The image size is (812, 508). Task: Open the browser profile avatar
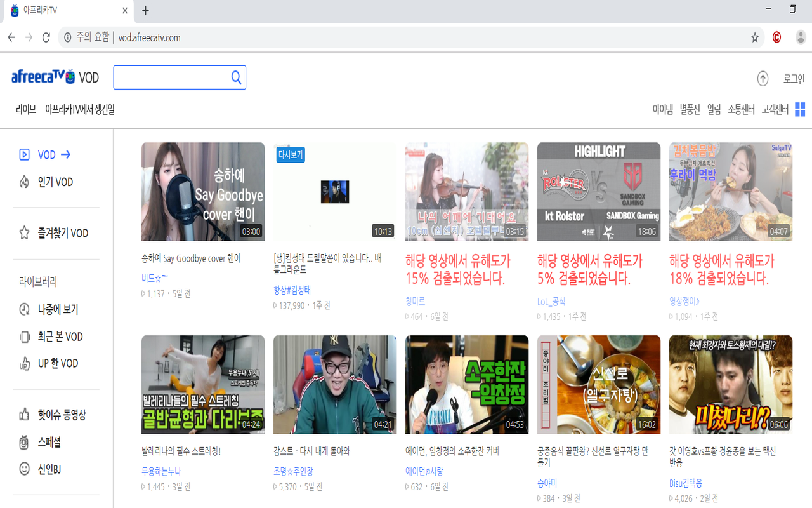[801, 37]
